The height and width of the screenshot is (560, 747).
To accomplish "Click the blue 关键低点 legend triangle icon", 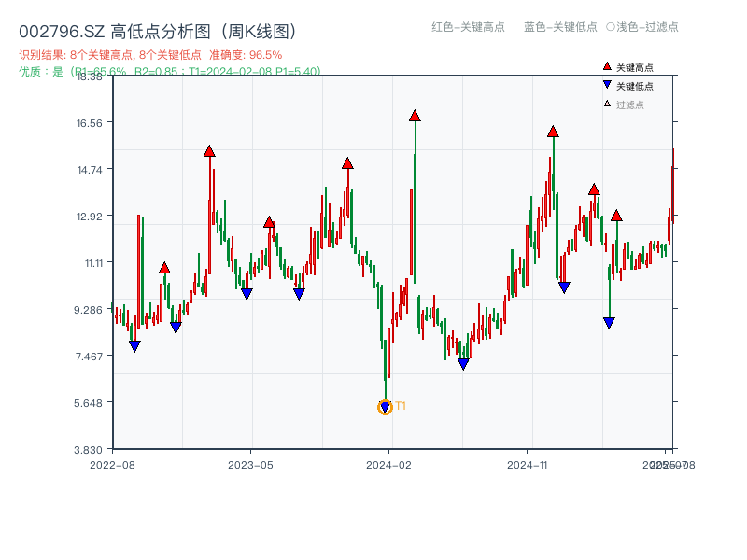I will click(605, 84).
